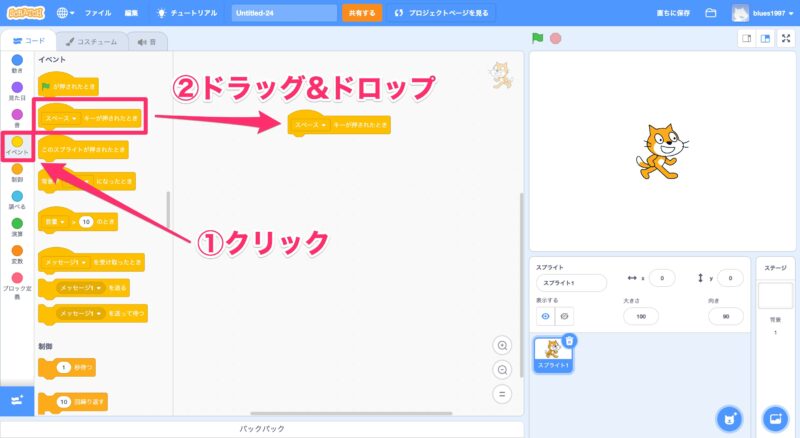The width and height of the screenshot is (800, 438).
Task: Click the choose a backdrop button
Action: [775, 419]
